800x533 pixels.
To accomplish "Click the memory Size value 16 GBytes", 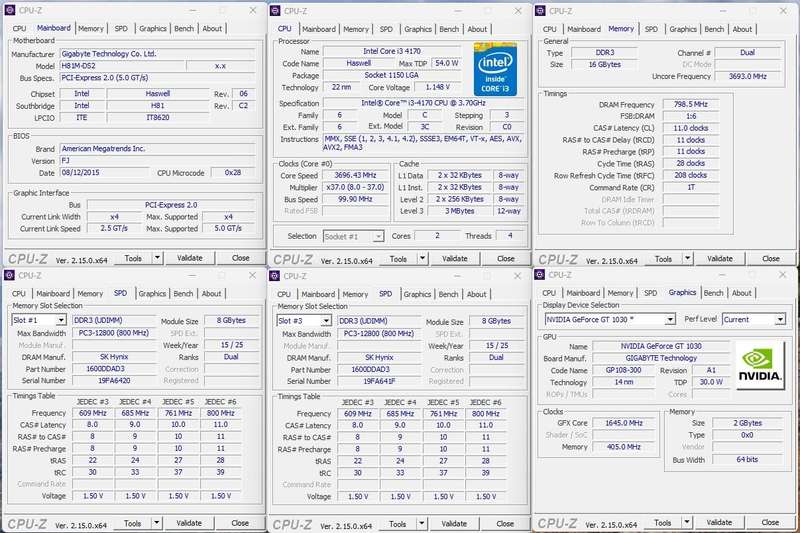I will (605, 64).
